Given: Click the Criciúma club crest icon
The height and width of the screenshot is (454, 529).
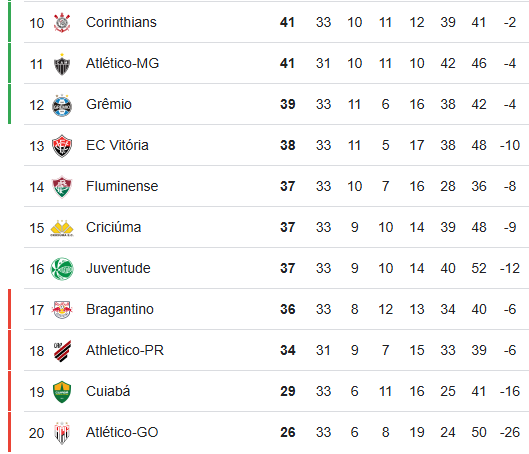Looking at the screenshot, I should 62,228.
